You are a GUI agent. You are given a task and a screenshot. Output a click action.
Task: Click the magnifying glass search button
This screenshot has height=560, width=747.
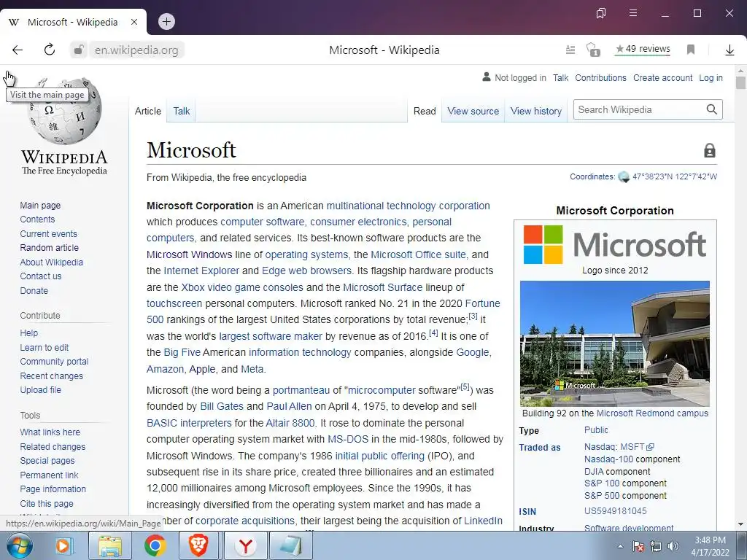(x=712, y=109)
